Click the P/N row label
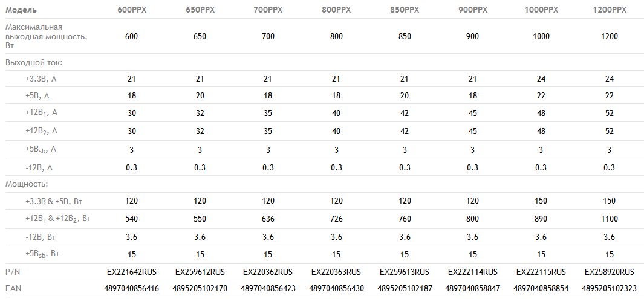Image resolution: width=644 pixels, height=299 pixels. coord(12,272)
